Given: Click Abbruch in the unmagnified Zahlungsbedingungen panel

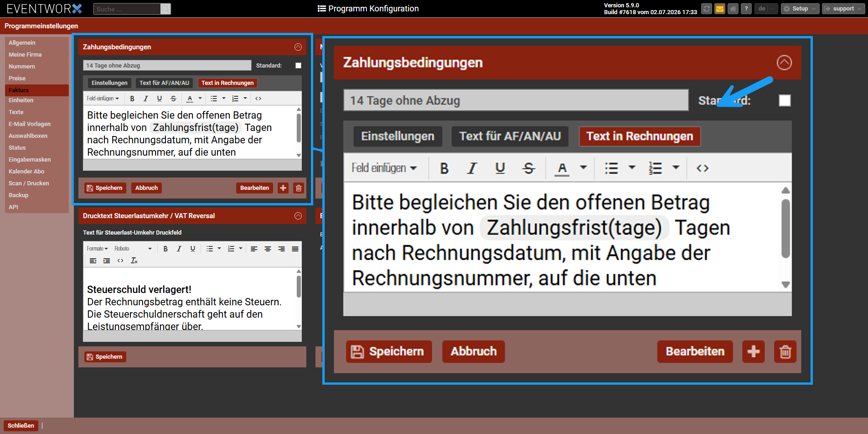Looking at the screenshot, I should 146,188.
